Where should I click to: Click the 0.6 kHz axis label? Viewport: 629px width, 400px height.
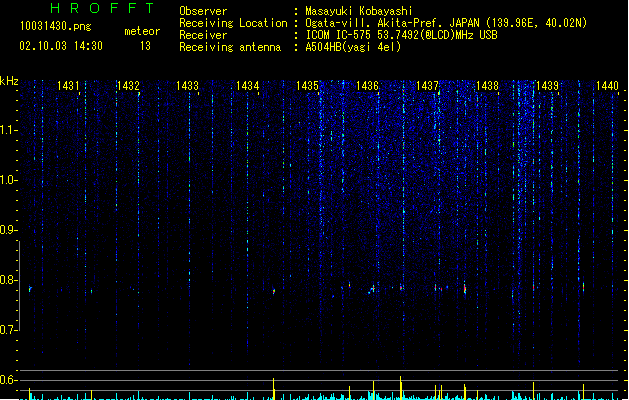click(8, 380)
